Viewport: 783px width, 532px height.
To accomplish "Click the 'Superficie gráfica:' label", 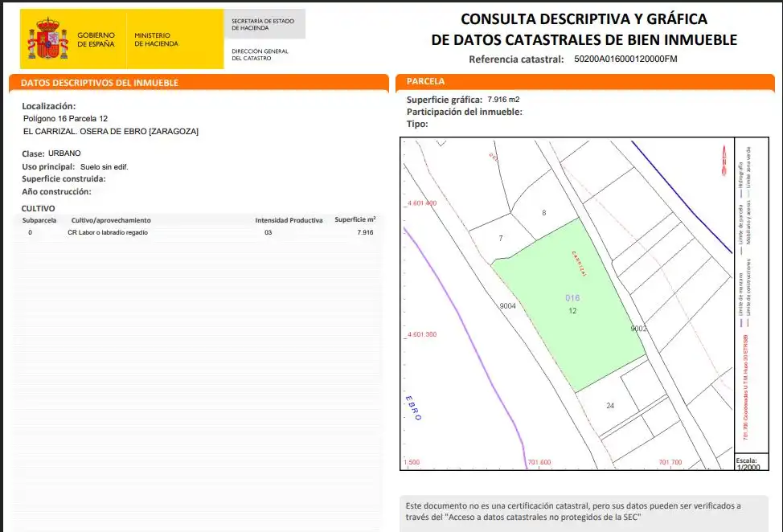I will point(445,100).
